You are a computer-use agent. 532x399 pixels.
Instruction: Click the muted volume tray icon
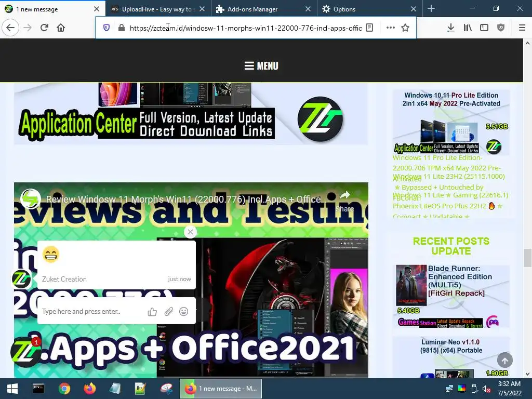(x=486, y=389)
